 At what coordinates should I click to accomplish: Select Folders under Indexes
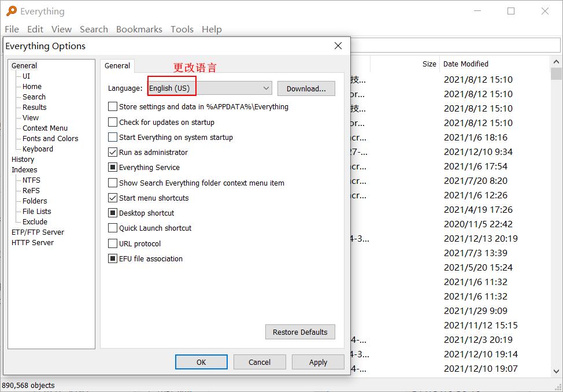[x=35, y=201]
